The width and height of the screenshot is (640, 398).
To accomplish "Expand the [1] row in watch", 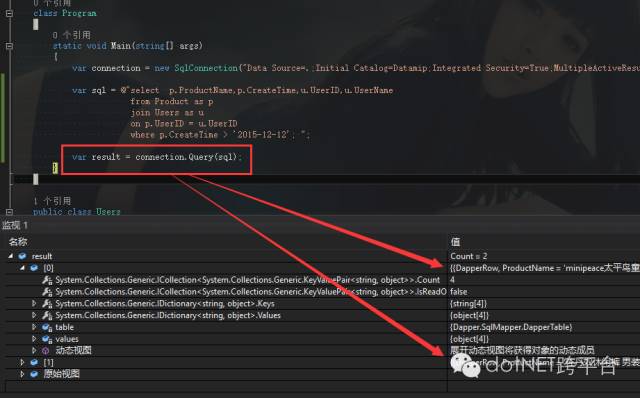I will (22, 362).
